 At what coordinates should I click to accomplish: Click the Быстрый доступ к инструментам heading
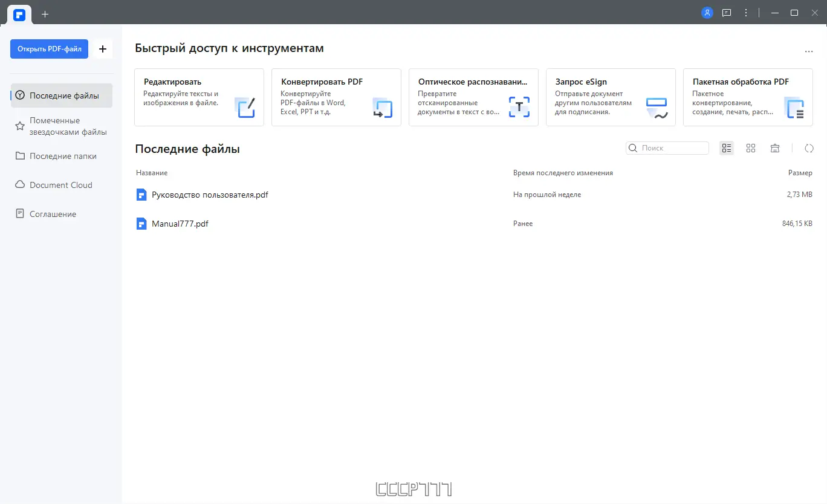point(230,48)
